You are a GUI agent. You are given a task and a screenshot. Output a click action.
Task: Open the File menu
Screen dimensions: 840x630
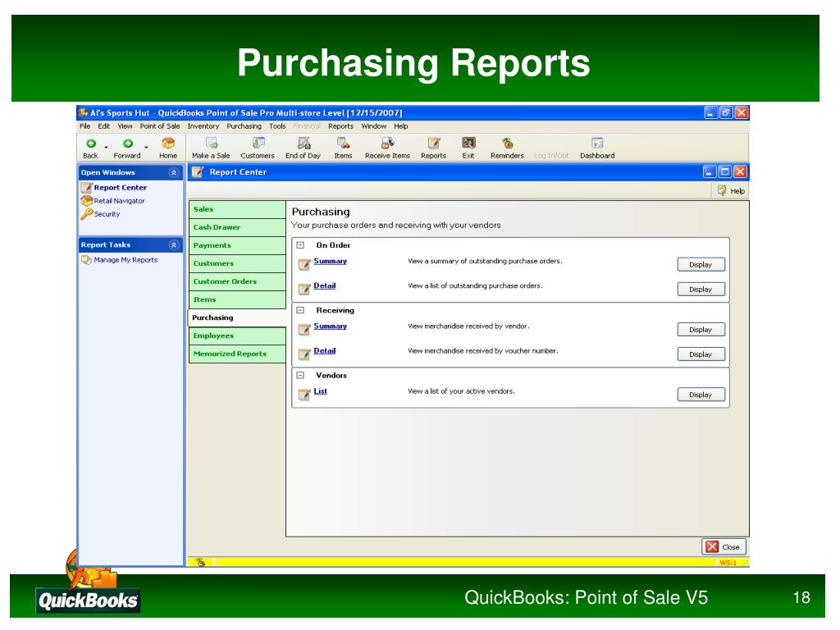pos(85,126)
